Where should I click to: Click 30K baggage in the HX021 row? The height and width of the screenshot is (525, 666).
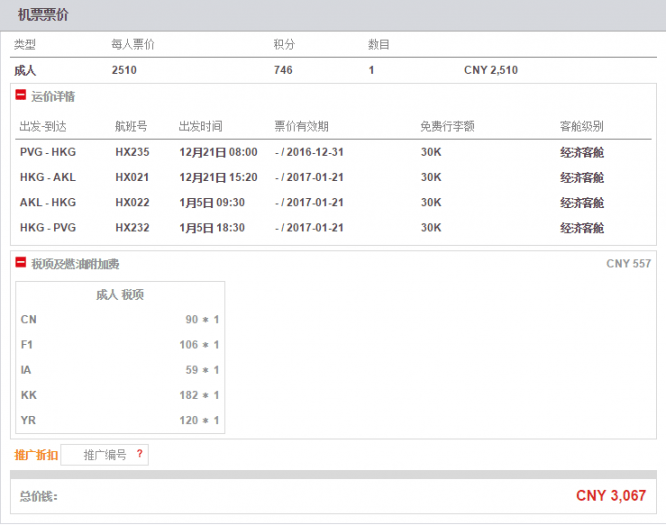pos(431,177)
